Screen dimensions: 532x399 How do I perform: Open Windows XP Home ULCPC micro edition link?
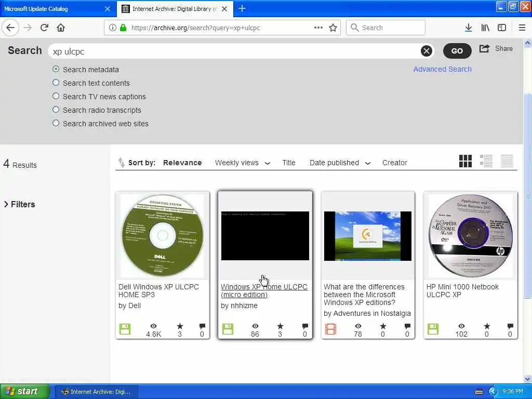pyautogui.click(x=264, y=291)
